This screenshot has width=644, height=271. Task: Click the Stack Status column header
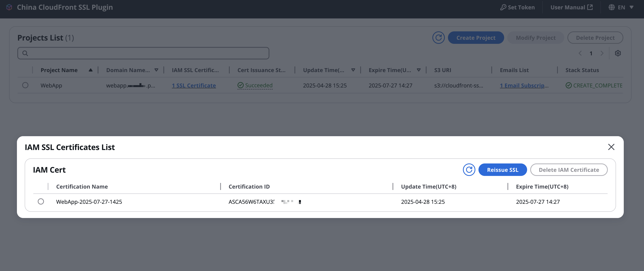click(x=582, y=70)
